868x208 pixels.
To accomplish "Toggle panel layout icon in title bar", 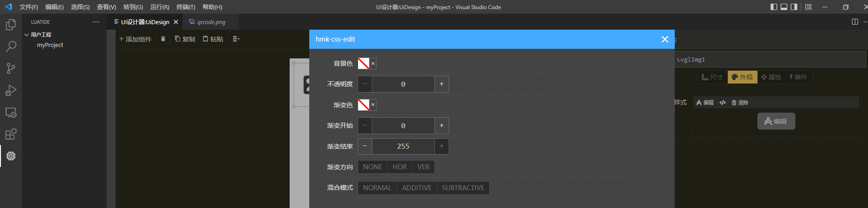I will click(x=784, y=7).
